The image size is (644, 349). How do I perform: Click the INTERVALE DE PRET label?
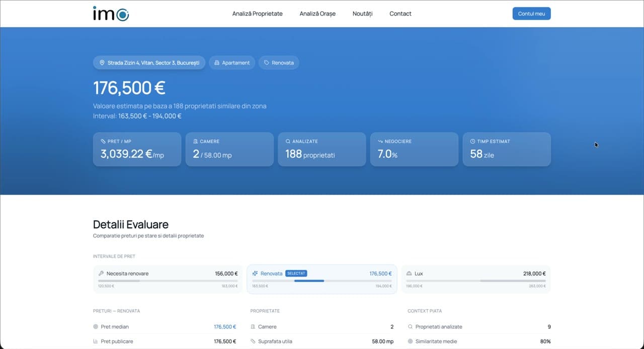114,256
